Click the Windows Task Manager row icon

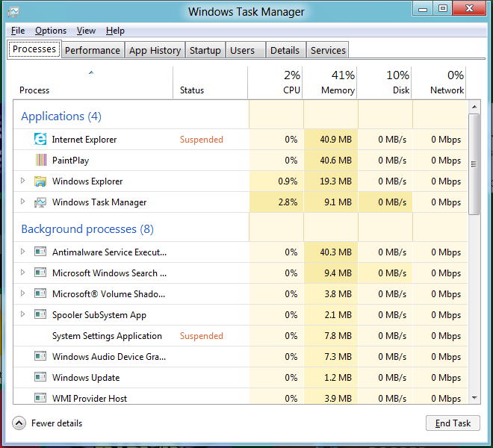click(x=40, y=202)
